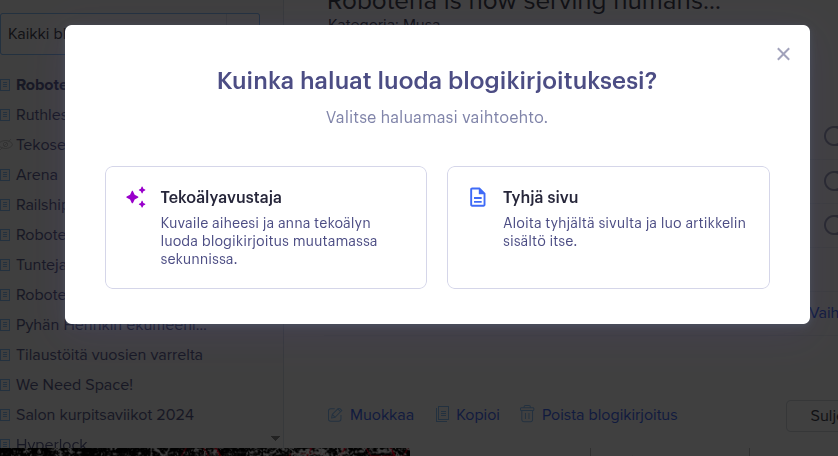Click the trash icon for Poista blogikirjoitus
This screenshot has width=838, height=456.
click(524, 415)
